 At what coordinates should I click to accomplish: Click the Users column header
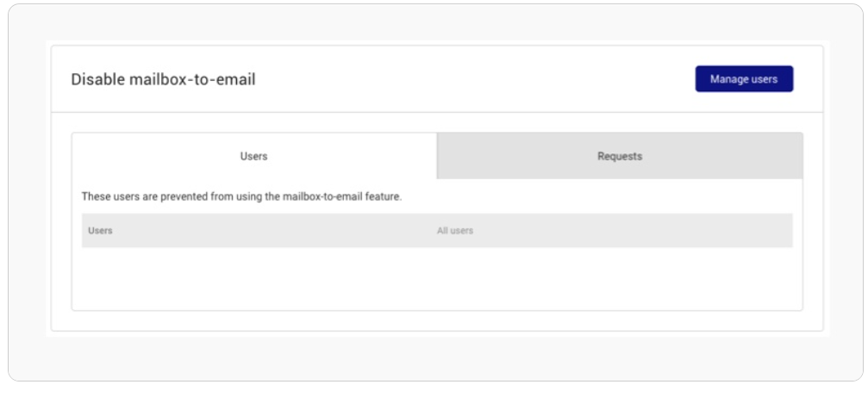[100, 231]
